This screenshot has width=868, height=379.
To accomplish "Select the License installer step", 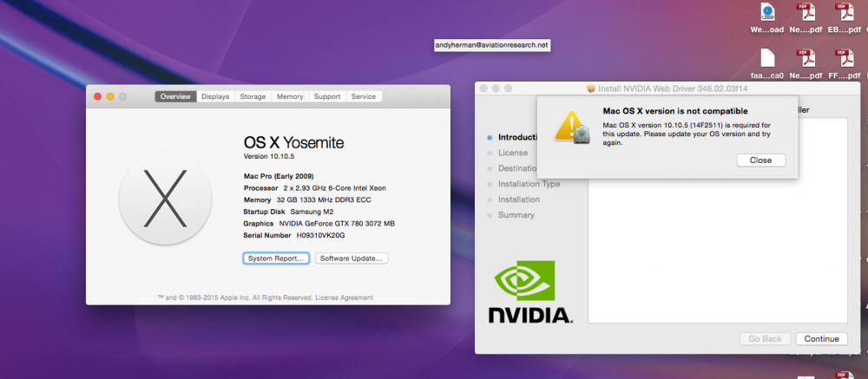I will coord(513,153).
